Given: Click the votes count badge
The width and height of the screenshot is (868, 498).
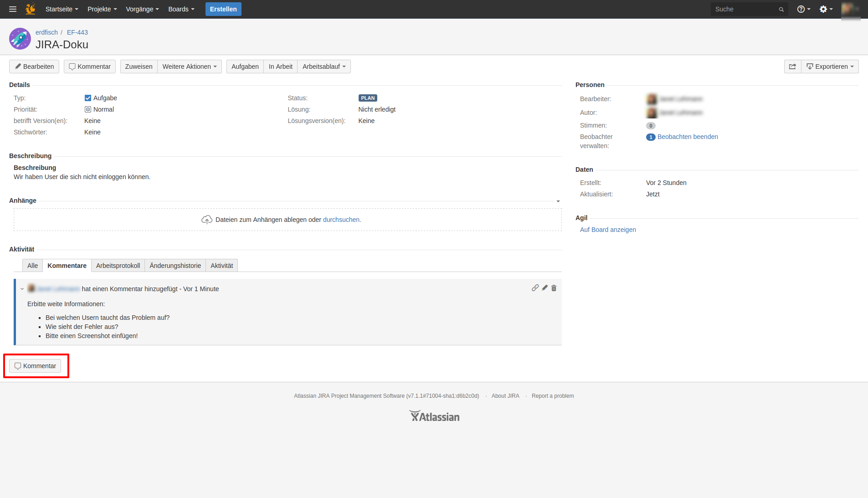Looking at the screenshot, I should point(651,126).
